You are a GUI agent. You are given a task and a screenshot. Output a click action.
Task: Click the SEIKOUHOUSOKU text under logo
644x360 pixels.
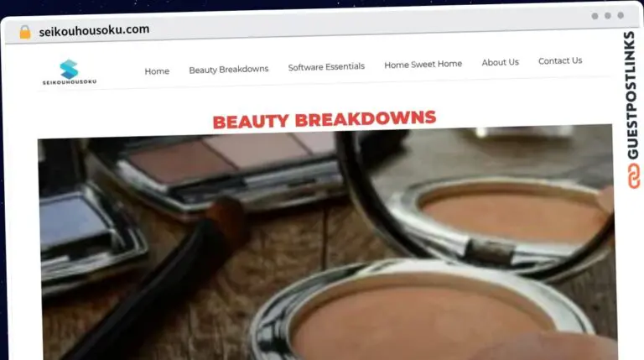tap(70, 81)
